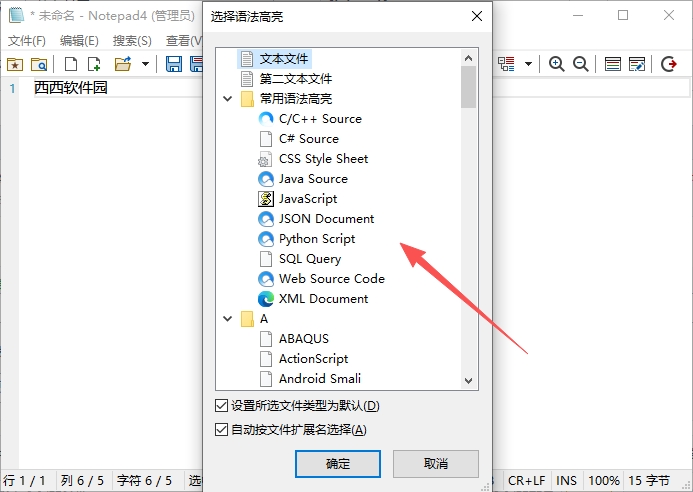Click the favorites folder toolbar icon
Screen dimensions: 693x492
[x=15, y=65]
